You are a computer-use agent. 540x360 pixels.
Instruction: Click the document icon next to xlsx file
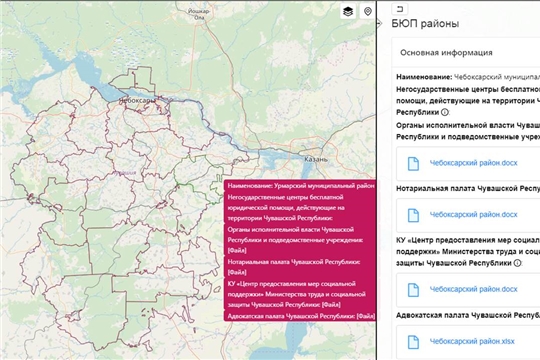click(413, 342)
